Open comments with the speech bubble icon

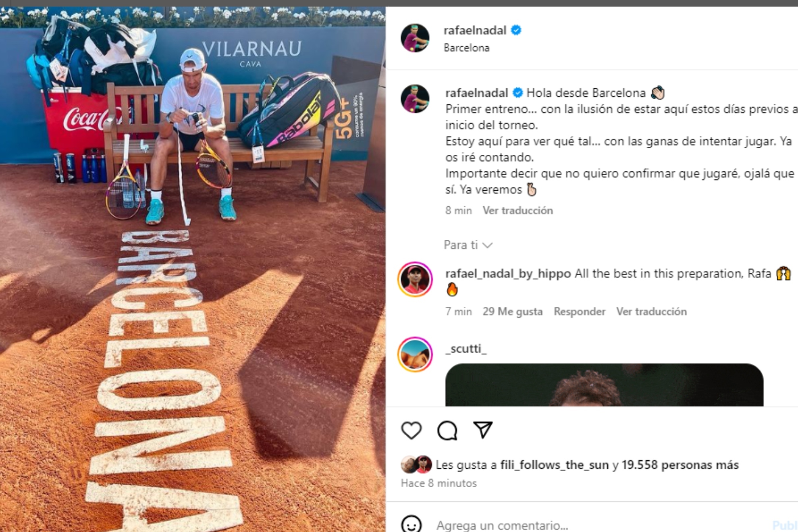[447, 430]
